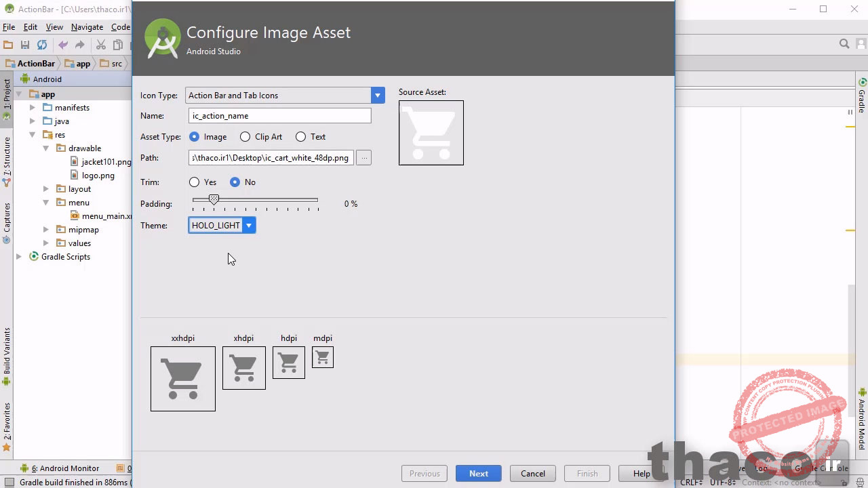
Task: Click the Padding slider handle
Action: coord(214,200)
